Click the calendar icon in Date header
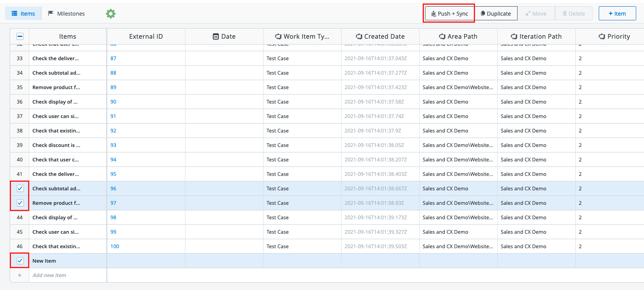Screen dimensions: 644x290 coord(216,36)
